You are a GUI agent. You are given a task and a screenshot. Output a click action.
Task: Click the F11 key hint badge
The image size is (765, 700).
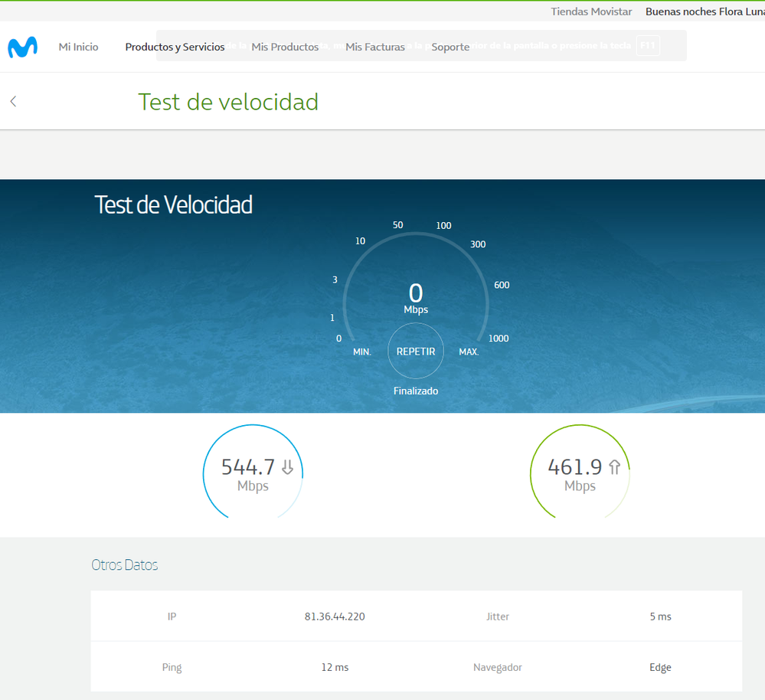point(648,46)
